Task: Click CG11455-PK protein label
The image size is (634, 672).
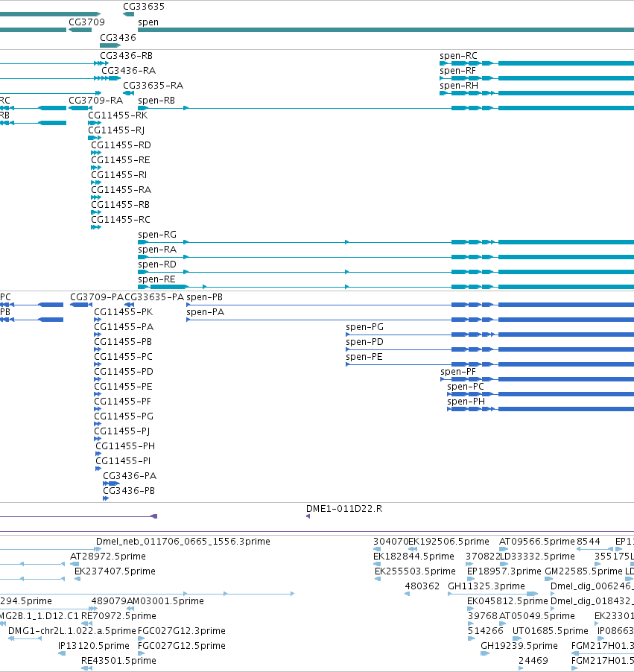Action: pos(124,312)
